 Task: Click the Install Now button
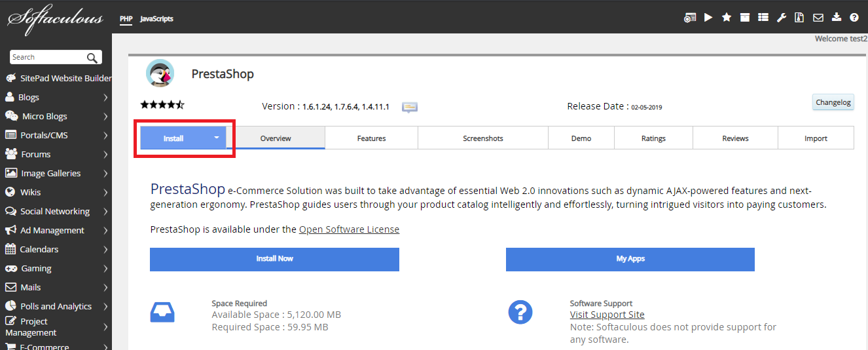[x=274, y=259]
